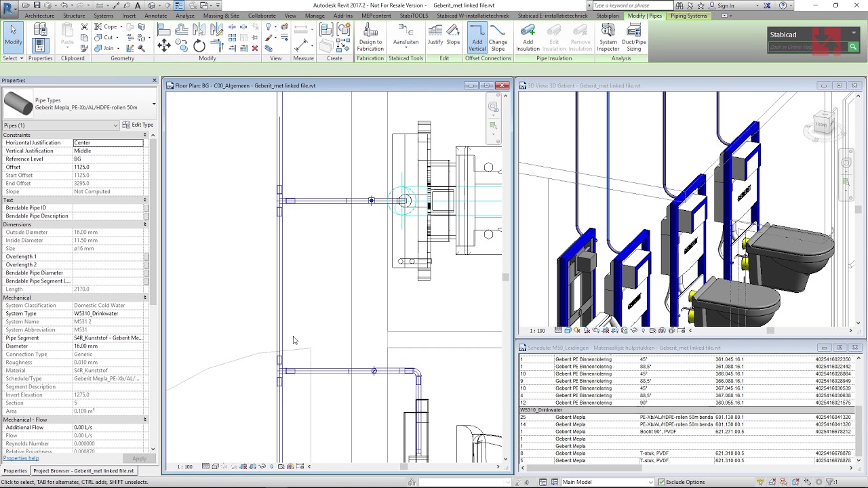
Task: Open the Pipe Types type selector dropdown
Action: coord(154,104)
